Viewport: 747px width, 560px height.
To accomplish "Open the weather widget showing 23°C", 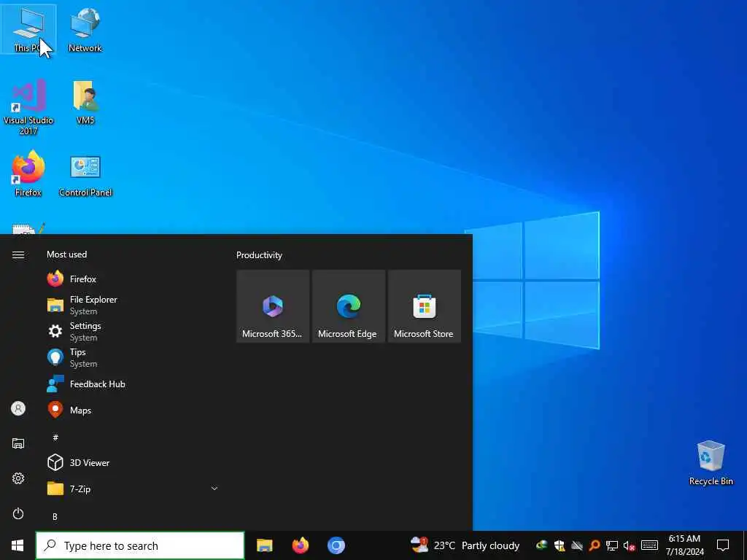I will 465,545.
